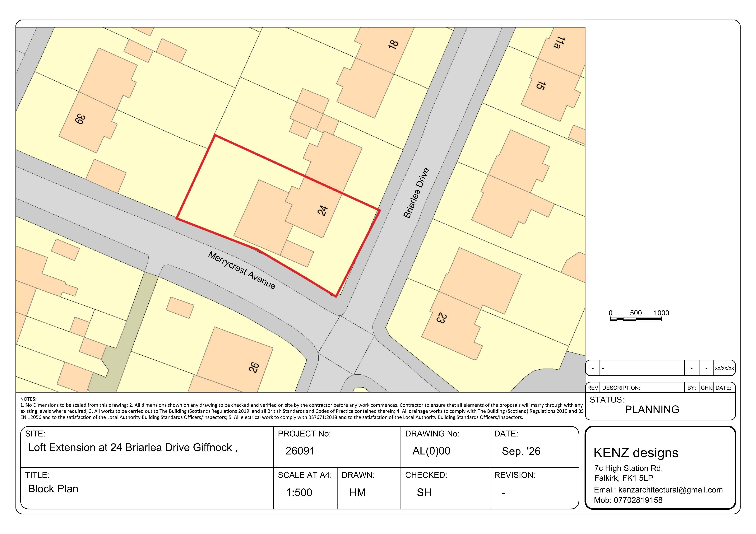756x534 pixels.
Task: Click house number 24 on the map
Action: tap(323, 211)
